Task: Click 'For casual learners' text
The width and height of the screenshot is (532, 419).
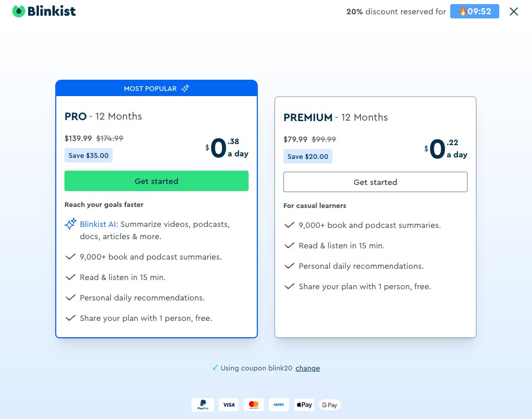Action: tap(315, 205)
